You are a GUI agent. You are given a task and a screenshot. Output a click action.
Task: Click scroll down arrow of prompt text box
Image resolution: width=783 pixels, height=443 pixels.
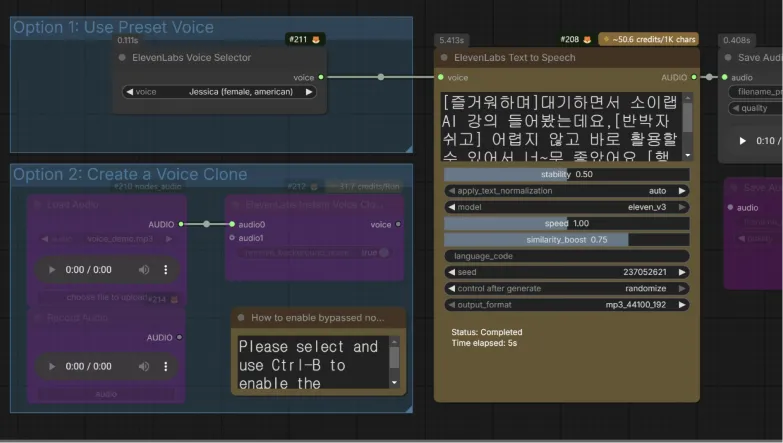[x=688, y=155]
